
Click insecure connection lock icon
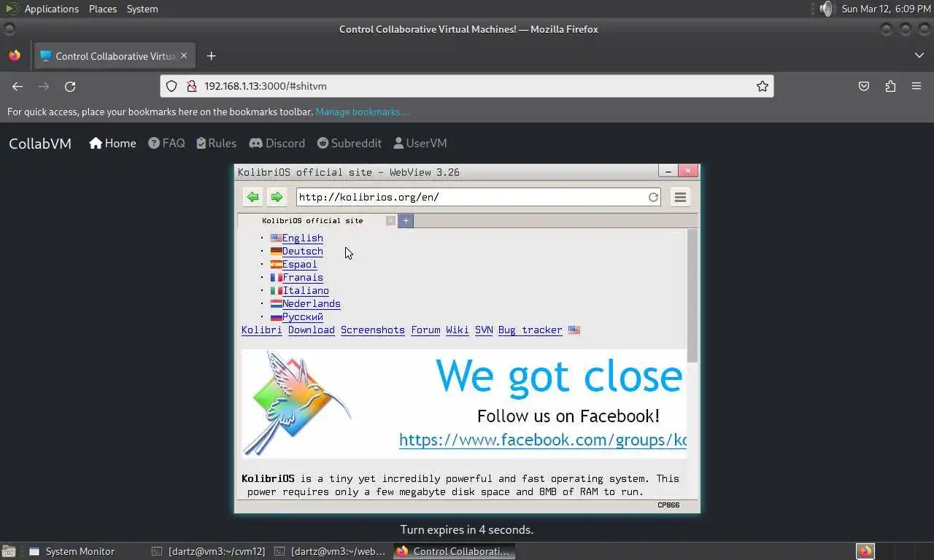(191, 86)
